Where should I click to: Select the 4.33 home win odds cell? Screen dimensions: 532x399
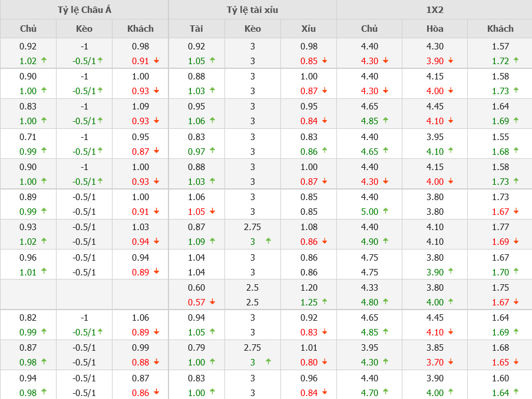click(x=369, y=287)
